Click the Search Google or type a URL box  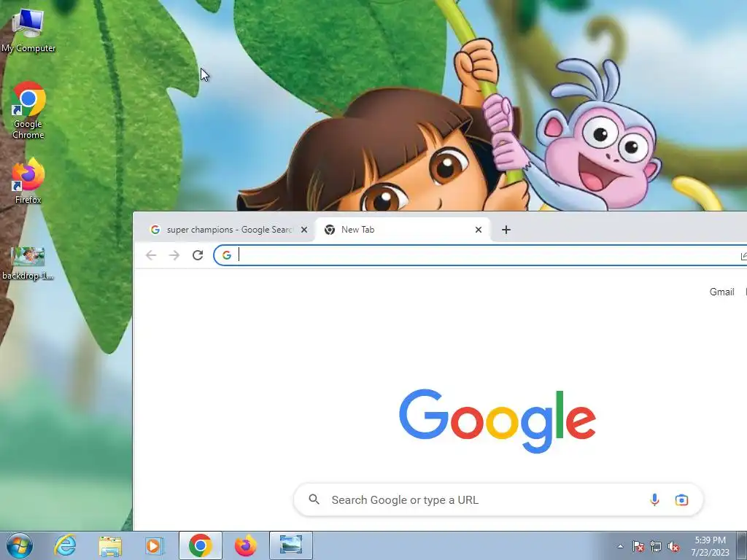498,500
